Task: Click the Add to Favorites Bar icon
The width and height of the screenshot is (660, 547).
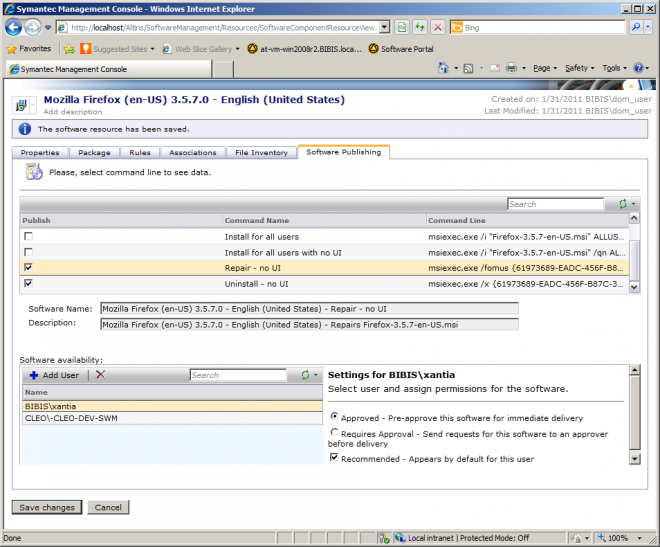Action: point(69,49)
